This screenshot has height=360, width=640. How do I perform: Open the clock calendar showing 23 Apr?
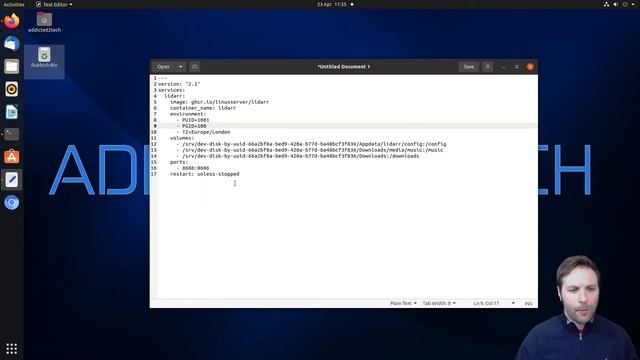(332, 4)
